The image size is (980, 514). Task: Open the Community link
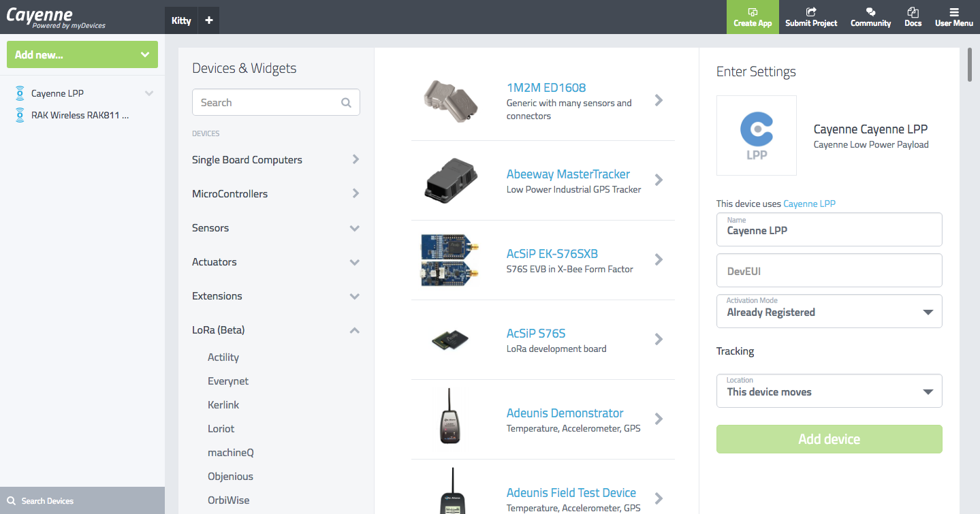click(870, 17)
